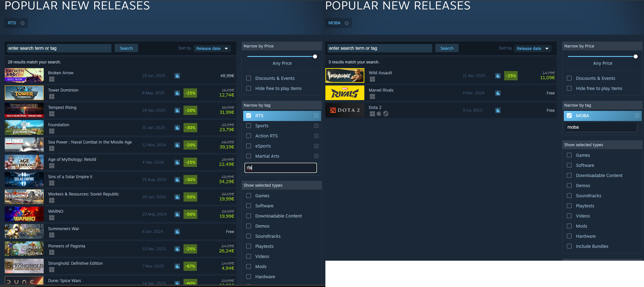The width and height of the screenshot is (644, 287).
Task: Uncheck the RTS tag checkbox
Action: pos(249,116)
